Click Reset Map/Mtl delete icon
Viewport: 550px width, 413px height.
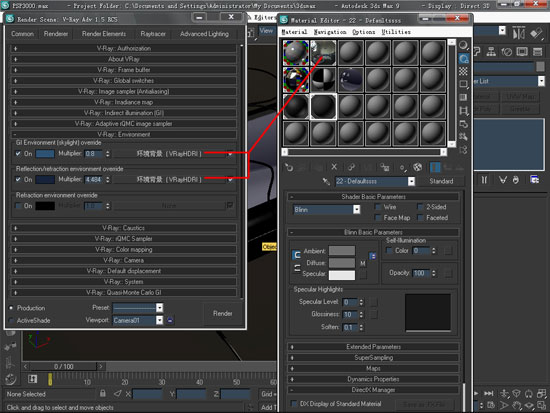tap(334, 167)
